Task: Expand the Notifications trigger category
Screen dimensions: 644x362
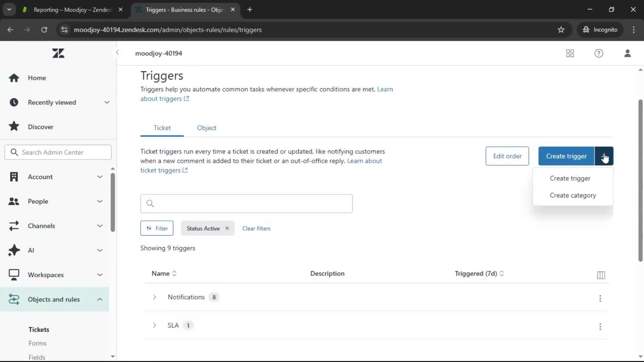Action: (x=154, y=297)
